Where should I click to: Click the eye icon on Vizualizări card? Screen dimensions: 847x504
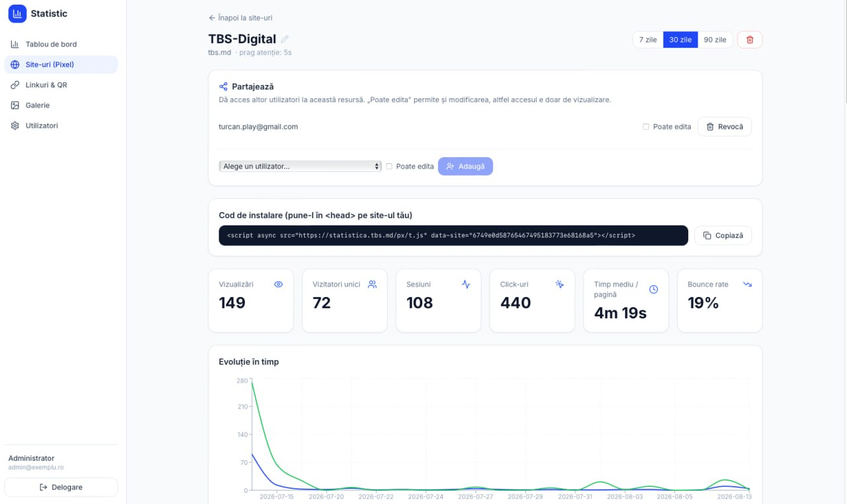279,284
